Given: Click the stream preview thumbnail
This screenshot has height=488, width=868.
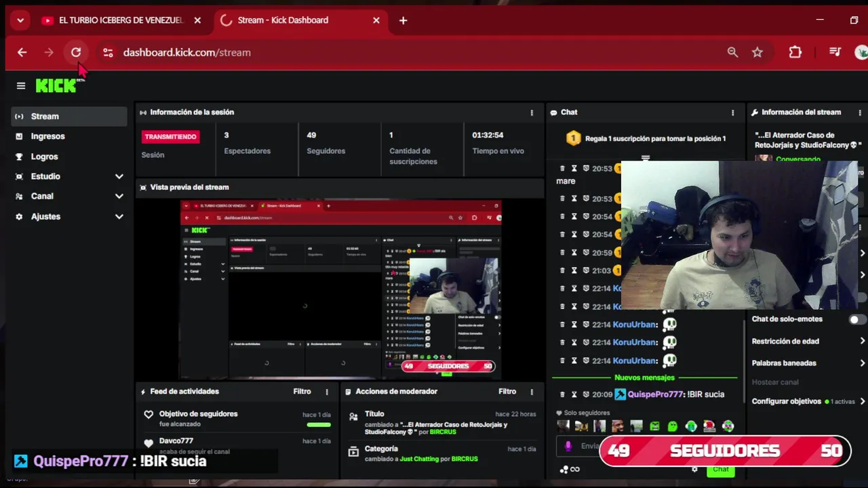Looking at the screenshot, I should (x=340, y=289).
